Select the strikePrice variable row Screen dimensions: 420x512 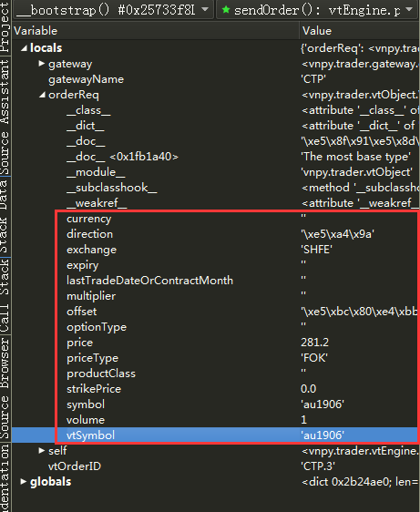[216, 389]
